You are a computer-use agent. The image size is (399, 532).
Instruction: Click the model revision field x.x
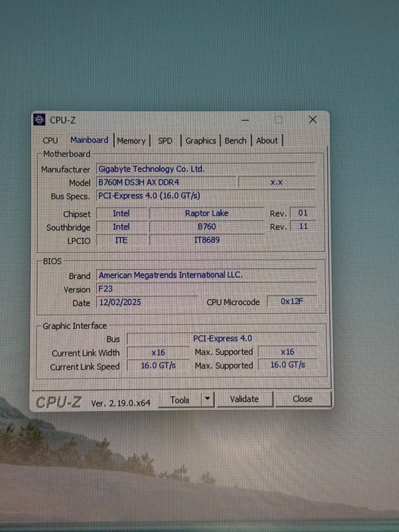(277, 182)
